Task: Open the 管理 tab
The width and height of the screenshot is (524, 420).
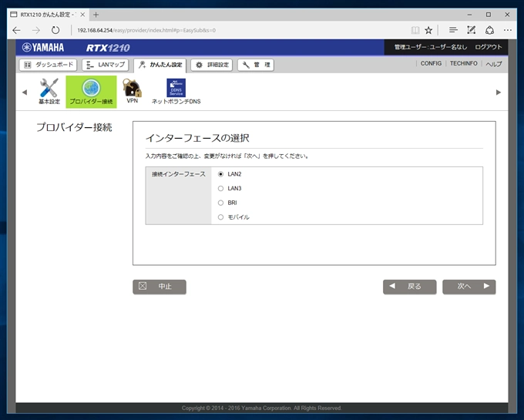Action: click(x=256, y=65)
